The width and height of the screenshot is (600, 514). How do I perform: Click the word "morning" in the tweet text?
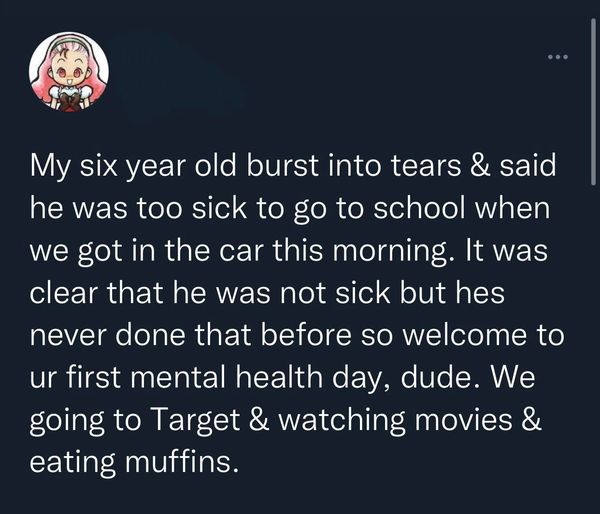(x=389, y=251)
